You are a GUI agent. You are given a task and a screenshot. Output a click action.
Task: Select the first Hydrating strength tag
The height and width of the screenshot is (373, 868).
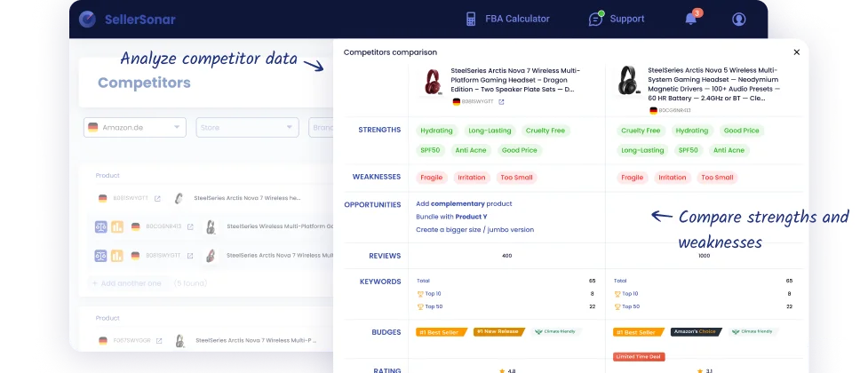click(436, 131)
